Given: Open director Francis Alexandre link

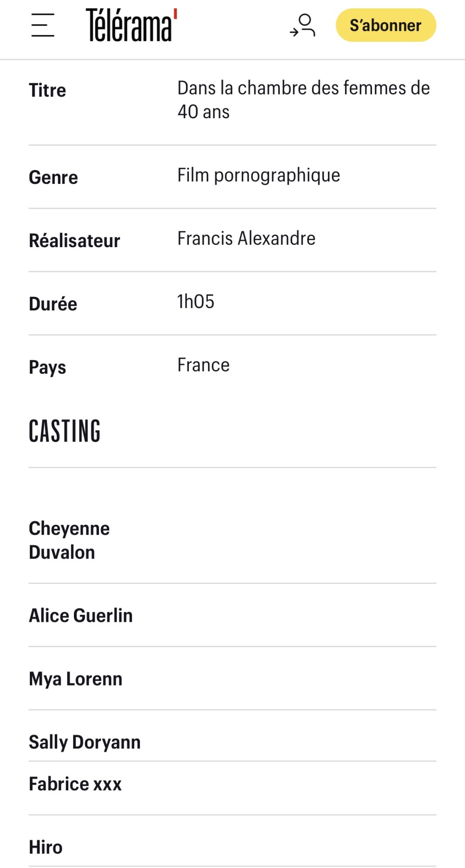Looking at the screenshot, I should [x=246, y=238].
